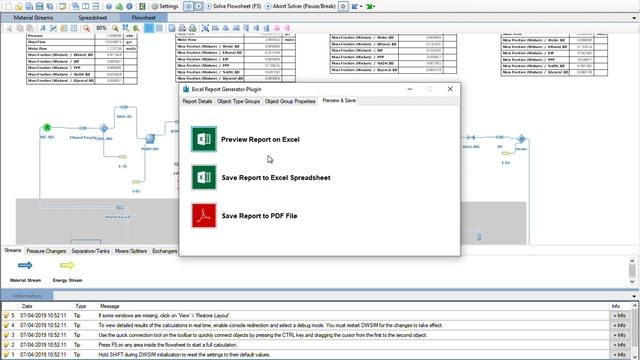The image size is (640, 360).
Task: Close the Excel Report Generator Plugin dialog
Action: pos(450,89)
